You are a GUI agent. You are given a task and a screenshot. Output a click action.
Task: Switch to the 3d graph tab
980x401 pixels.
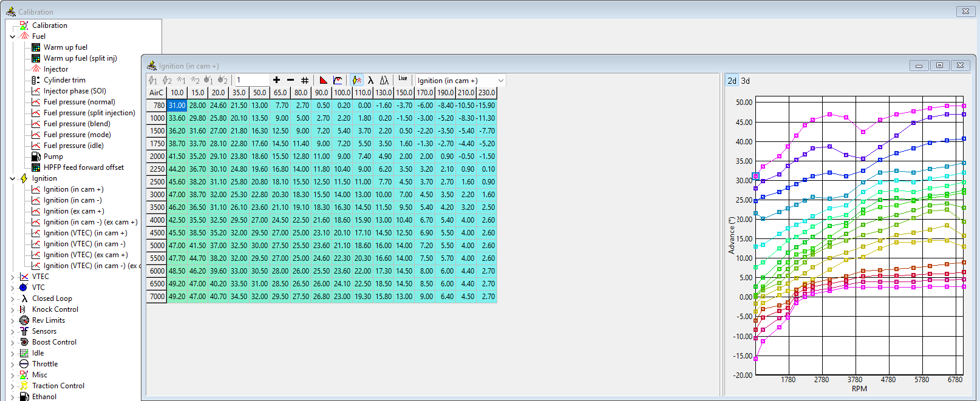tap(746, 81)
